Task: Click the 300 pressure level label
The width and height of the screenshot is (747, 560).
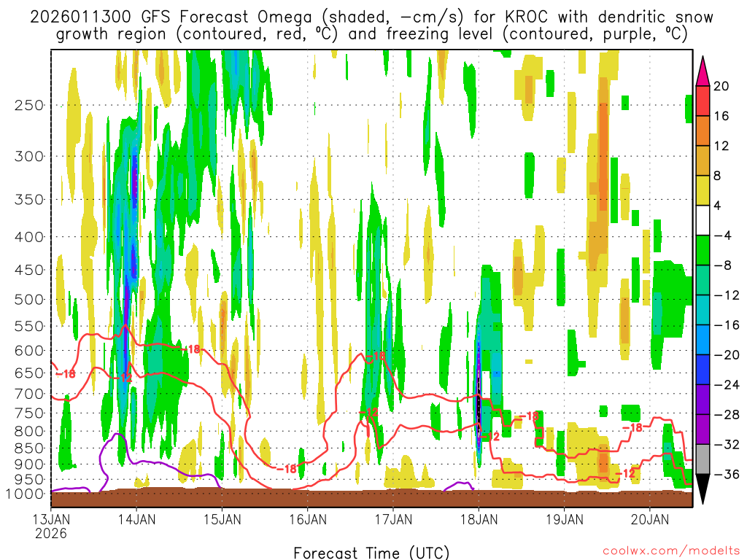Action: pyautogui.click(x=29, y=156)
